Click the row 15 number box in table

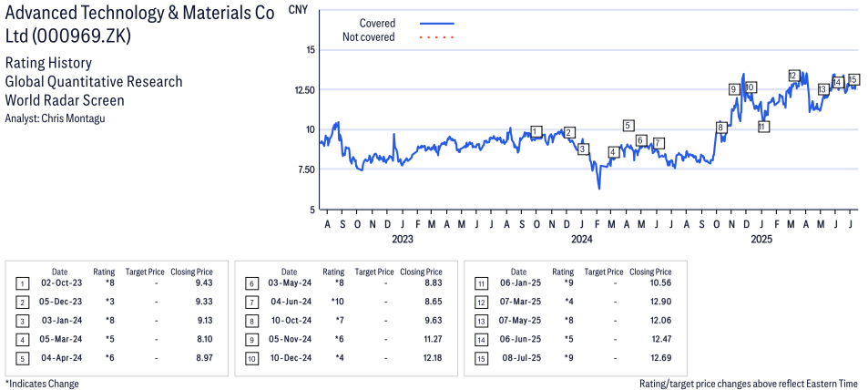480,359
